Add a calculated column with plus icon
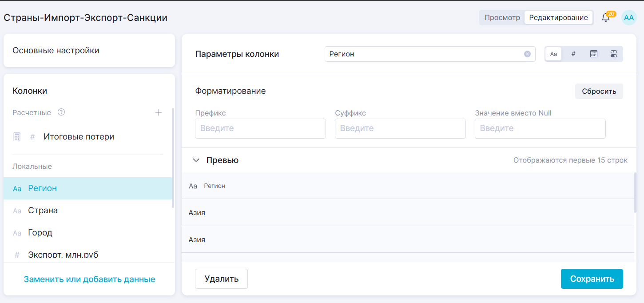 click(x=159, y=112)
